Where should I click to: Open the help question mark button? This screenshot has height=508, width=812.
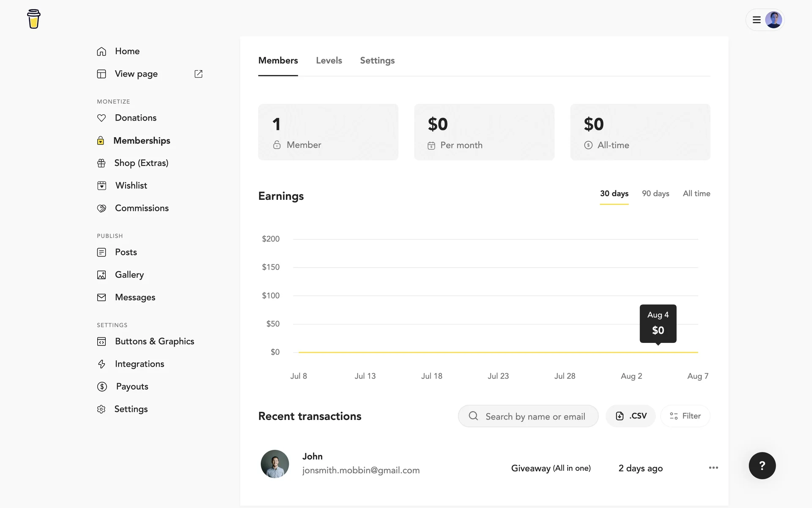point(762,466)
